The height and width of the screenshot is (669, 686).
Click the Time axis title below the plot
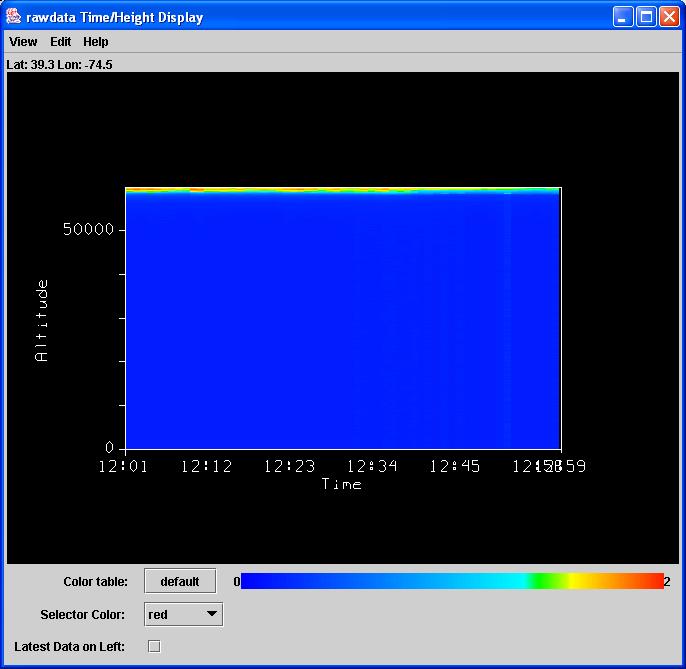pos(341,484)
